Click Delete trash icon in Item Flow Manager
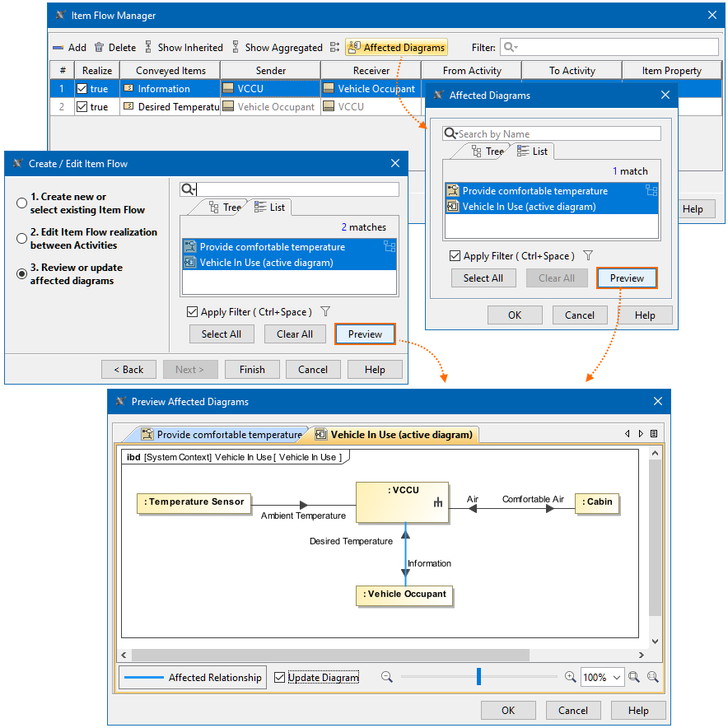Screen dimensions: 728x728 pyautogui.click(x=99, y=48)
